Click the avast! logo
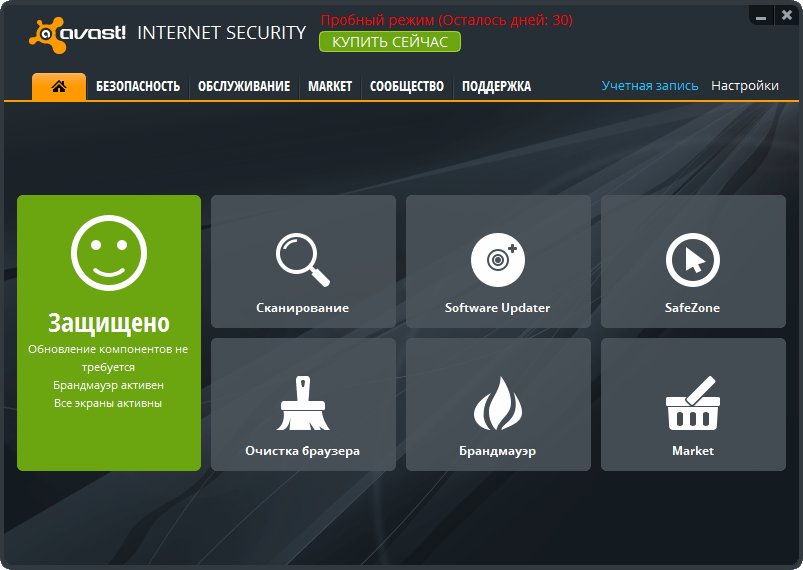The height and width of the screenshot is (570, 803). coord(78,33)
